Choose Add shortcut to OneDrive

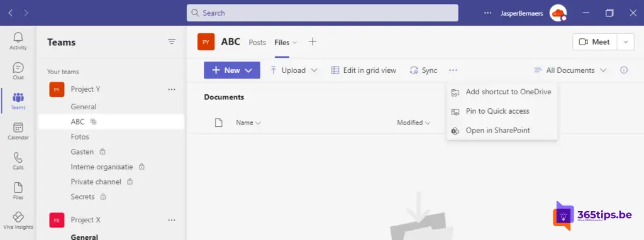tap(502, 92)
